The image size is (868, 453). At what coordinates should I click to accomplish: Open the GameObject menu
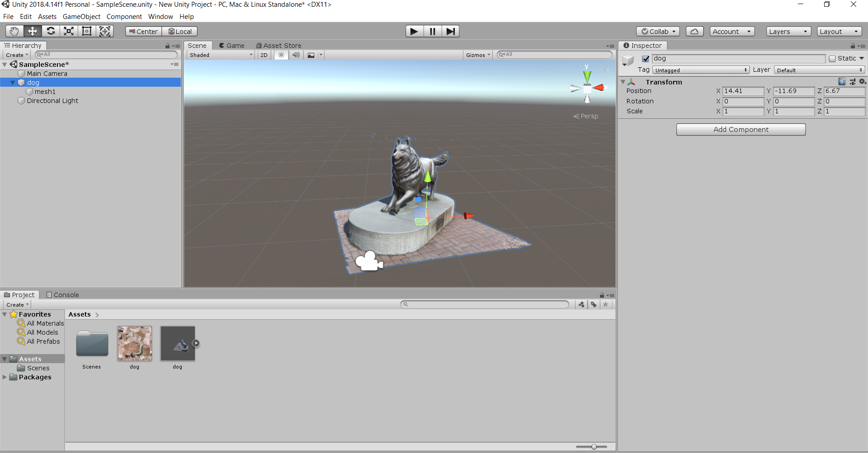coord(81,17)
